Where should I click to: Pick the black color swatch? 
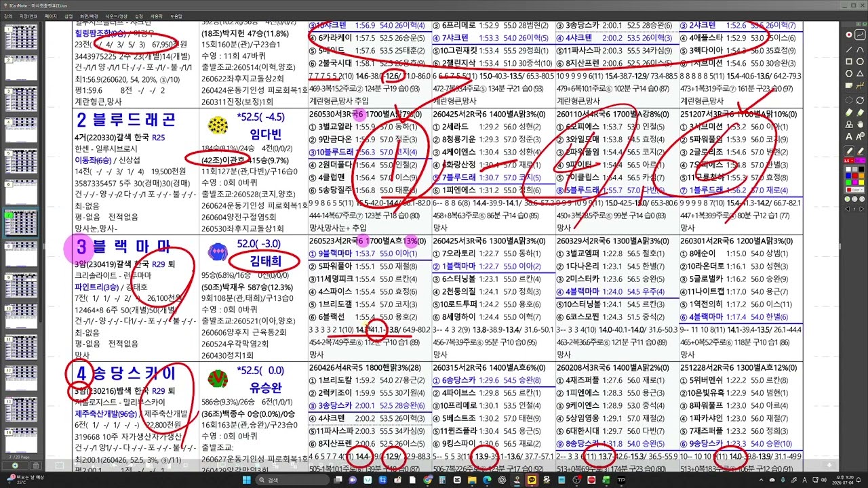tap(861, 169)
